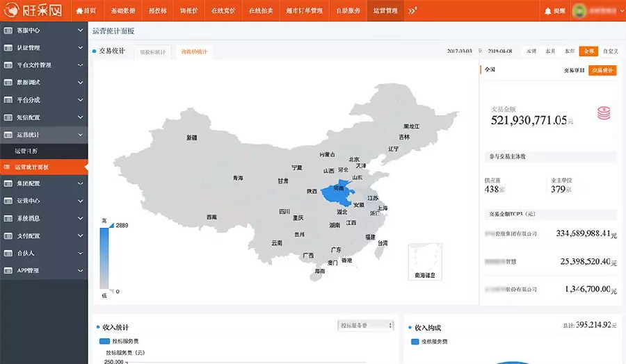Image resolution: width=626 pixels, height=364 pixels.
Task: Click the highlighted 河南 province on map
Action: (x=339, y=189)
